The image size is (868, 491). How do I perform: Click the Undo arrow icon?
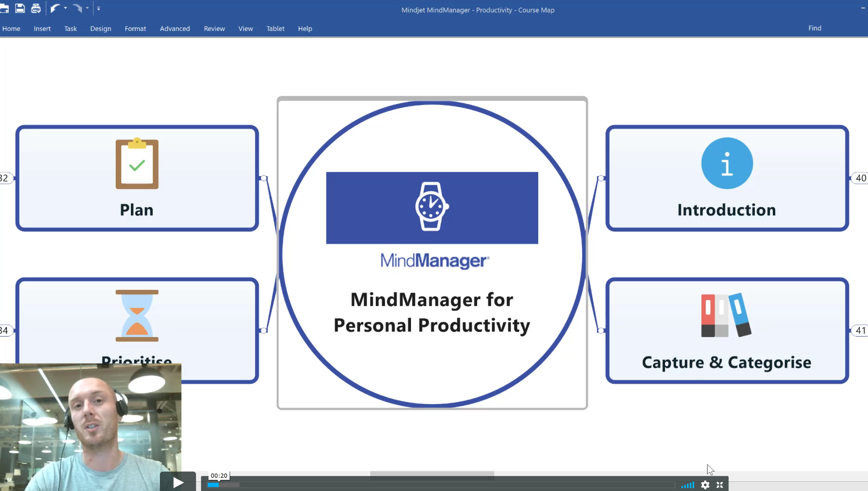55,8
